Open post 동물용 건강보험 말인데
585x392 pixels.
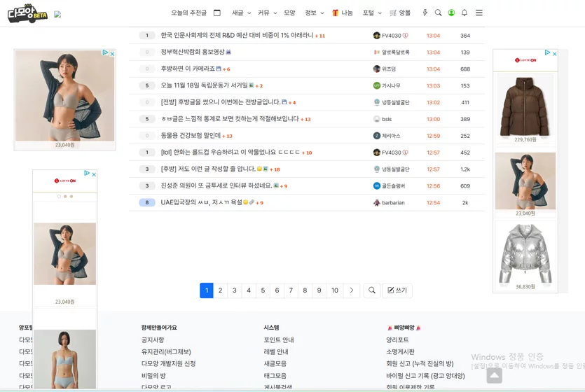191,136
